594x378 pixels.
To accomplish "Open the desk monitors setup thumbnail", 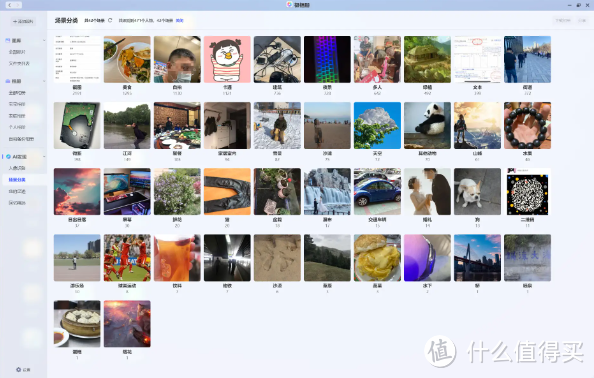I will click(x=127, y=192).
